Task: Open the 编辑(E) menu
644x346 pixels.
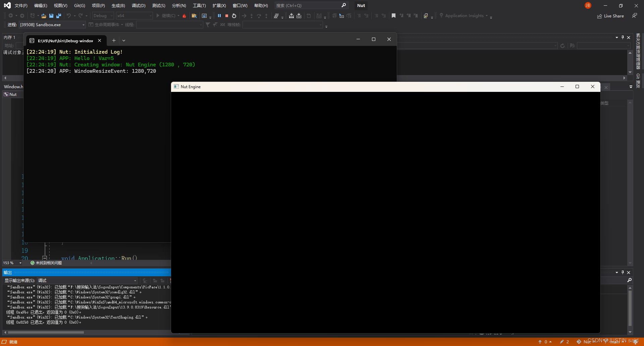Action: tap(41, 5)
